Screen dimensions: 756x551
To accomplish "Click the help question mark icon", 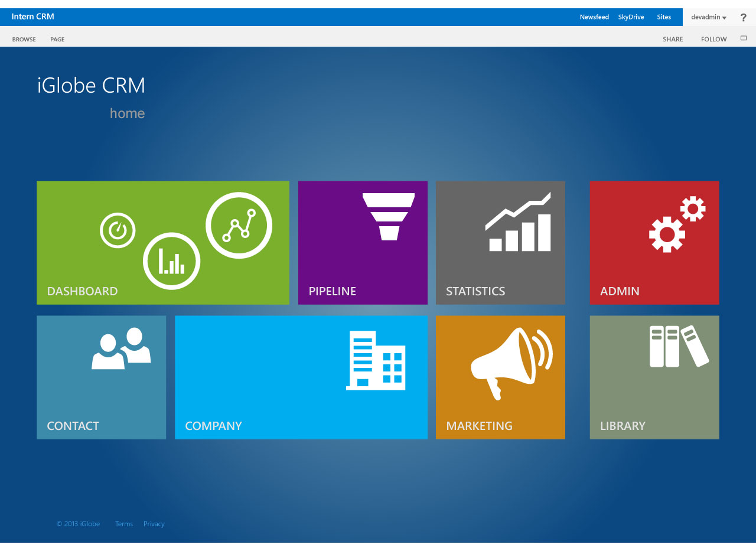I will click(743, 18).
